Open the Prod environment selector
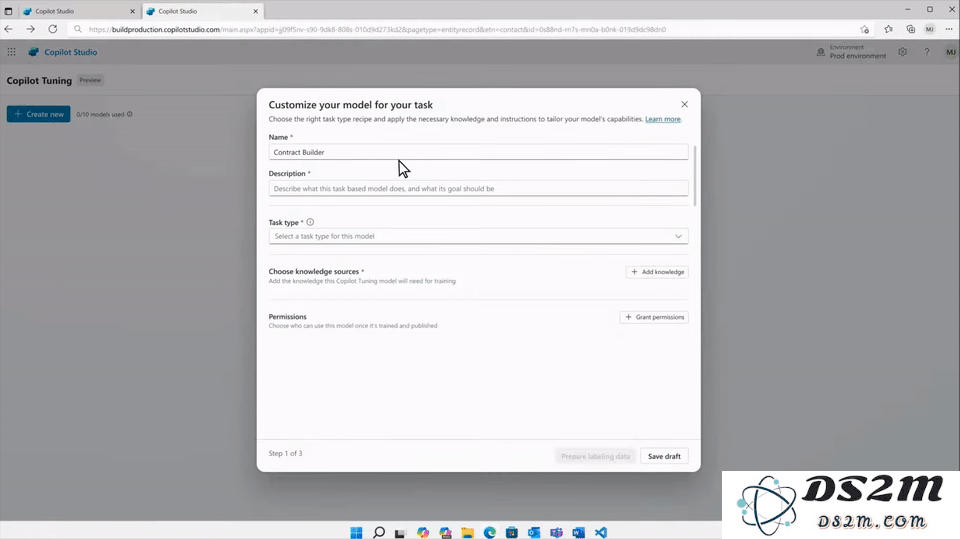Image resolution: width=960 pixels, height=539 pixels. click(x=851, y=52)
